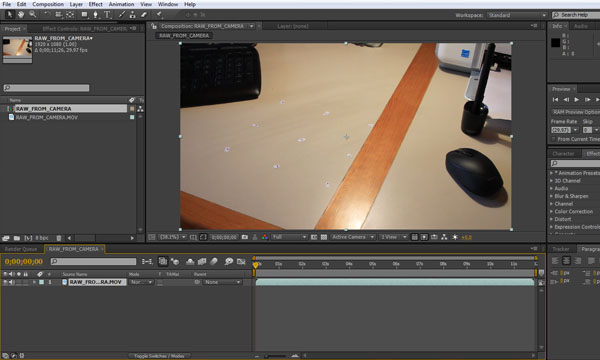
Task: Click the Draft 3D icon in timeline
Action: click(175, 262)
